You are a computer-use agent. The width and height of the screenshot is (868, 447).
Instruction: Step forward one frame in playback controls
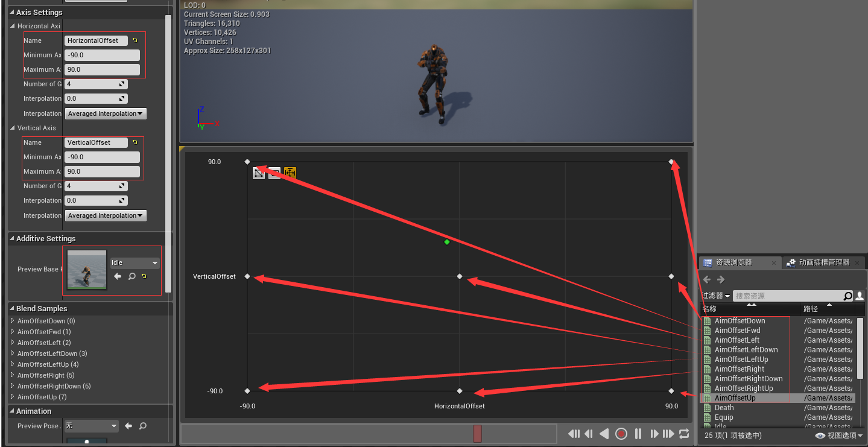[x=654, y=433]
